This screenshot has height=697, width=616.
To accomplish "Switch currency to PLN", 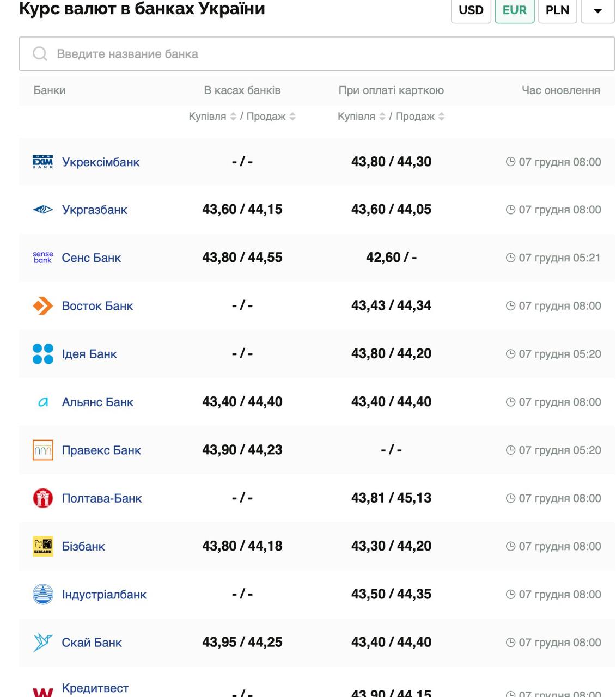I will click(557, 10).
